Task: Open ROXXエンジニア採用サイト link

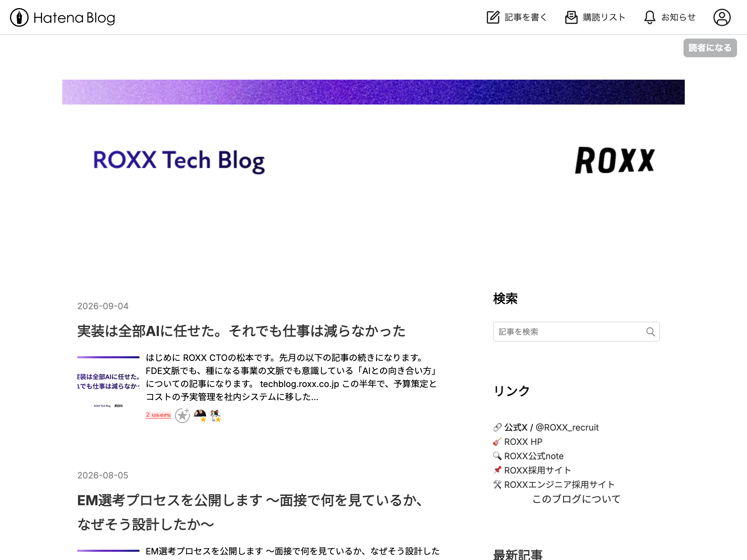Action: (559, 484)
